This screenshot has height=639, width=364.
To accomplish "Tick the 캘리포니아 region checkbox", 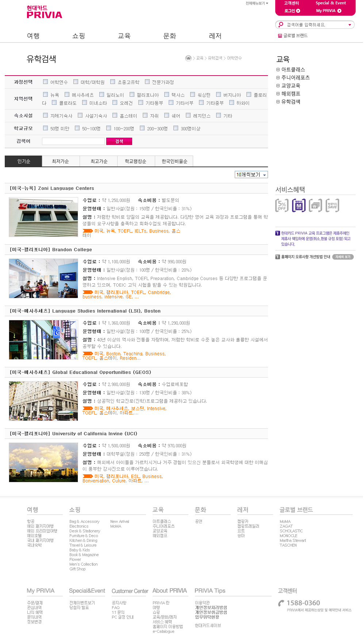I will pyautogui.click(x=132, y=95).
